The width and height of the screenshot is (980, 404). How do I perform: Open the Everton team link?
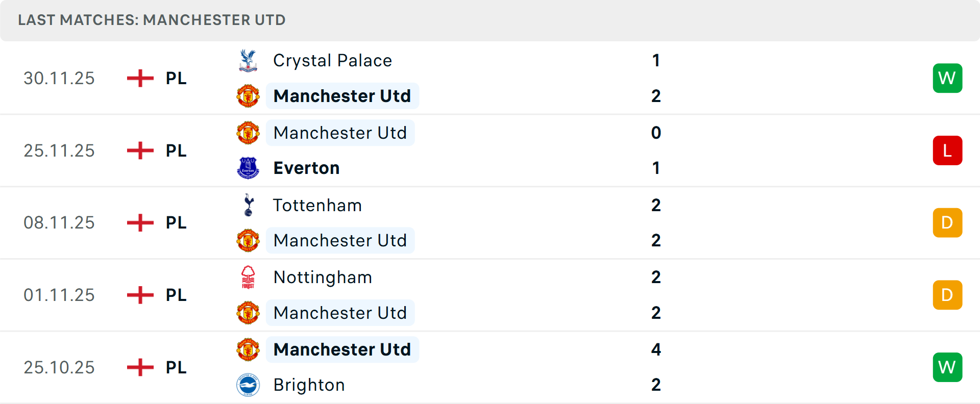point(306,168)
